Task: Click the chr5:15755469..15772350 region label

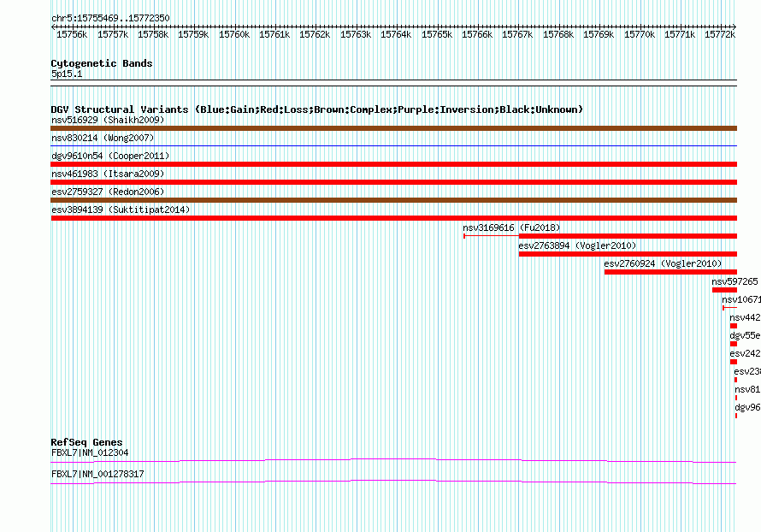Action: click(110, 18)
